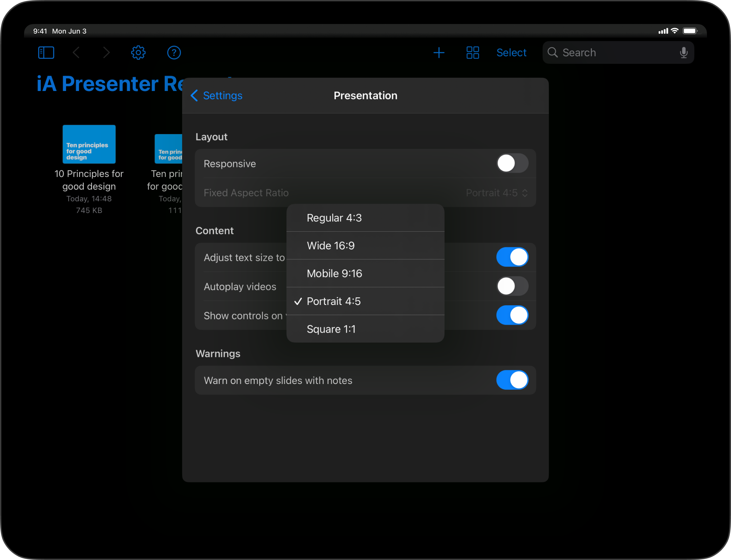Go back with the left arrow
The image size is (731, 560).
point(76,53)
